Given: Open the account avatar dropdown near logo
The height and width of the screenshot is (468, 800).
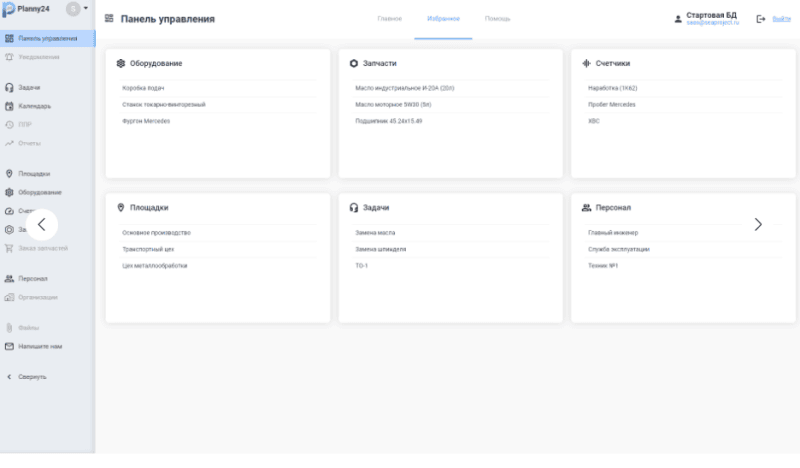Looking at the screenshot, I should coord(77,9).
